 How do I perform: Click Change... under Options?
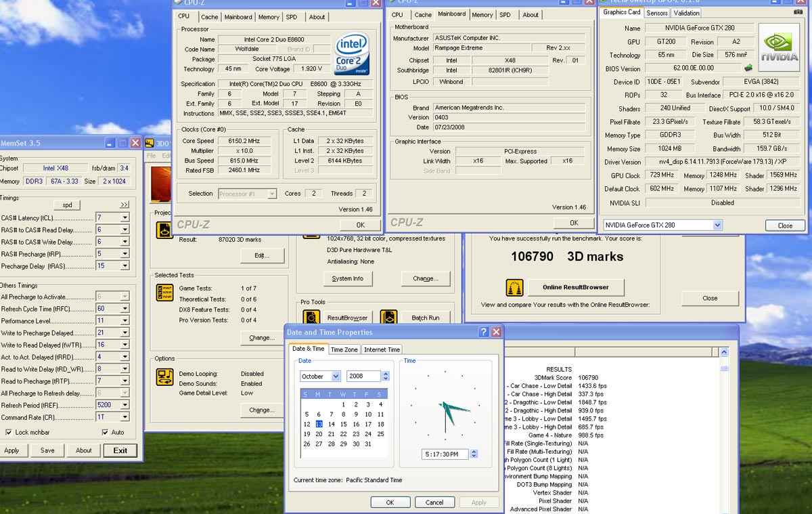coord(262,410)
